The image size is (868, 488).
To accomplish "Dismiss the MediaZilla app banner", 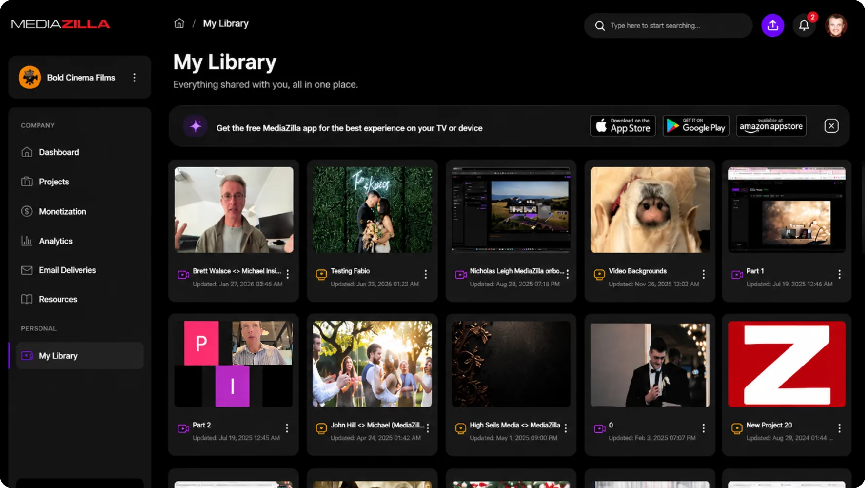I will [831, 126].
